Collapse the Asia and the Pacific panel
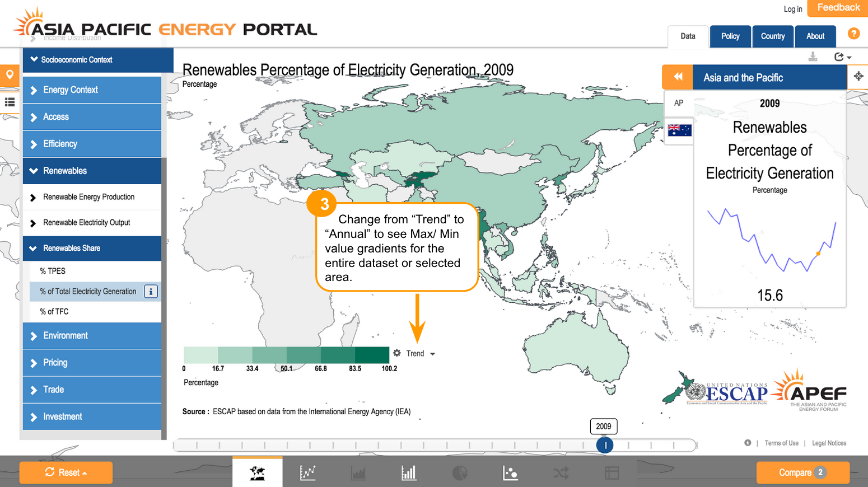This screenshot has height=487, width=868. (x=678, y=77)
